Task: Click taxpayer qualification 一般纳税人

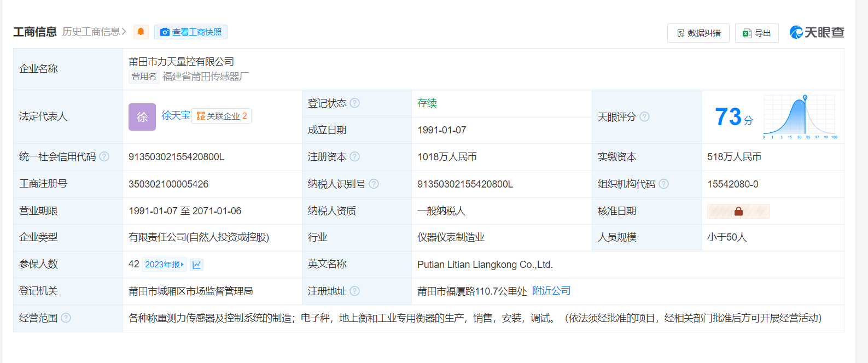Action: [x=441, y=211]
